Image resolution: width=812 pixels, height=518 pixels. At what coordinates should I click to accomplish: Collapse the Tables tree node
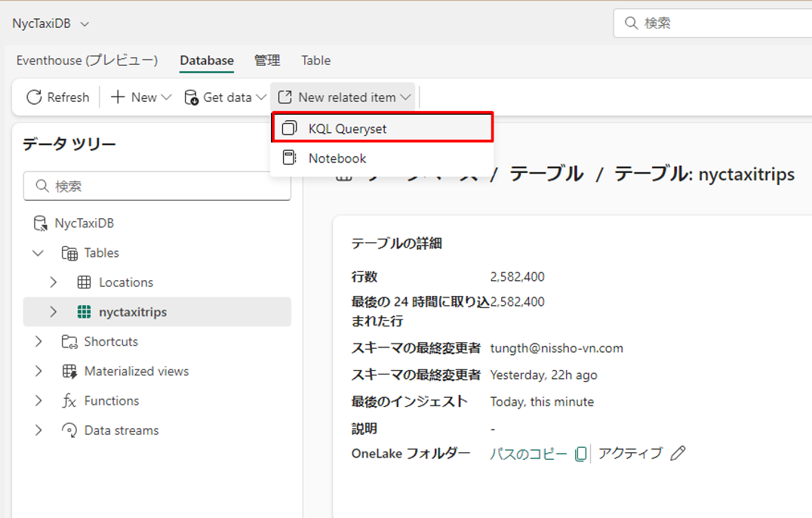(38, 253)
